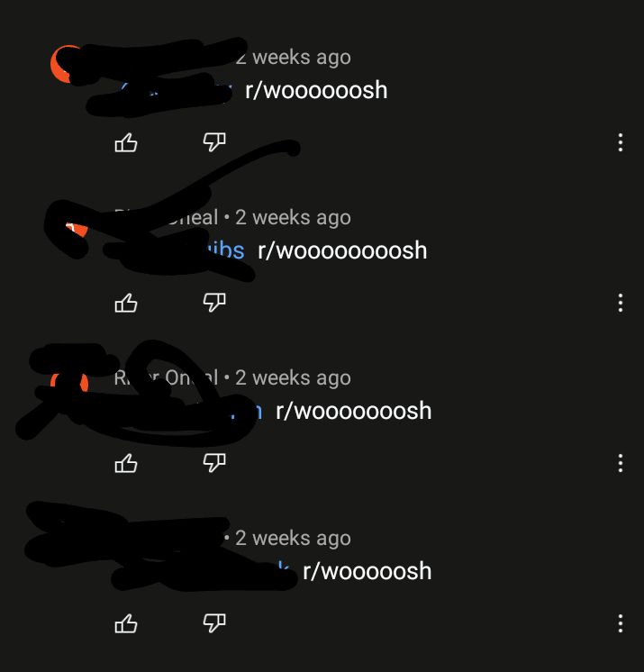
Task: Open more options for the top comment
Action: [621, 142]
